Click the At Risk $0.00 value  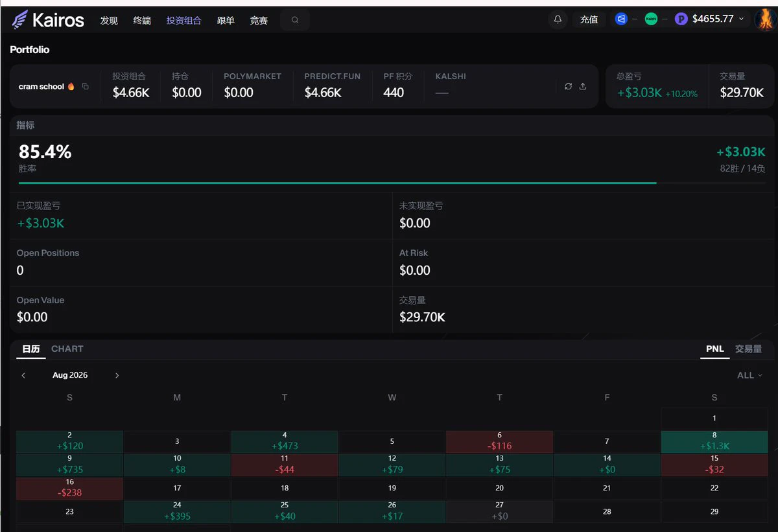coord(415,271)
